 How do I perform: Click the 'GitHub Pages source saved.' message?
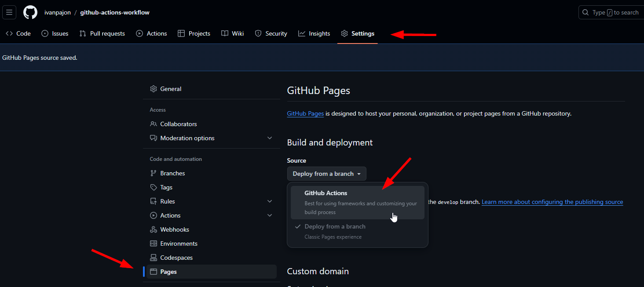pos(40,58)
